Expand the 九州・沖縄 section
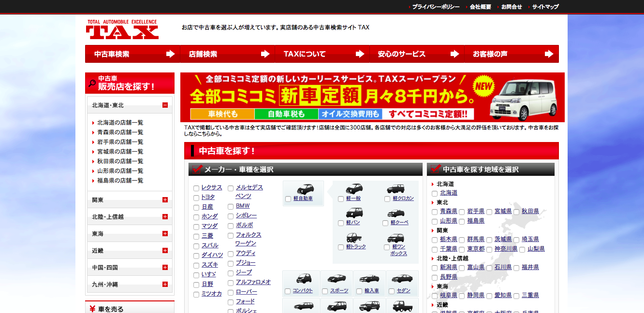 pyautogui.click(x=165, y=285)
